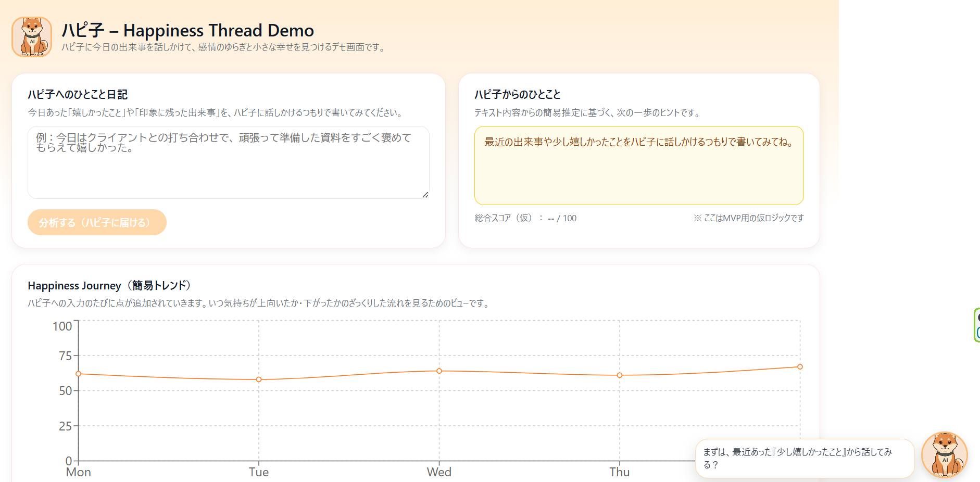
Task: Click the MVP用の仮ロジック note
Action: click(x=748, y=218)
